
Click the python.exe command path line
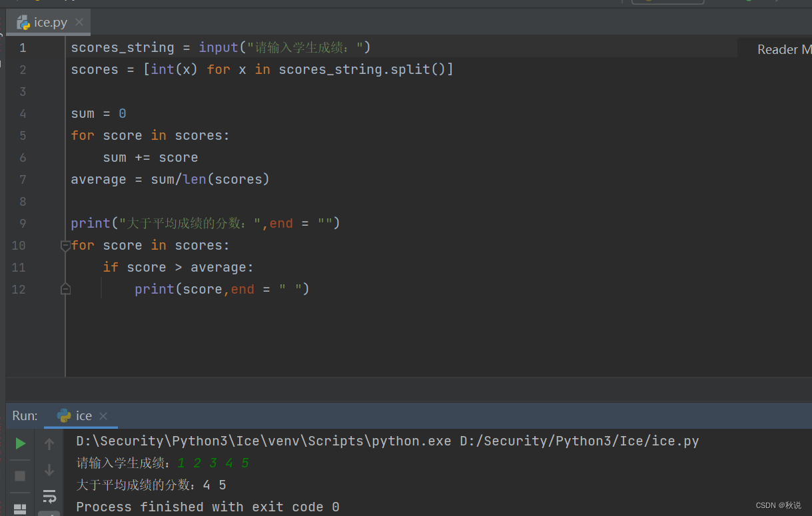pyautogui.click(x=388, y=441)
